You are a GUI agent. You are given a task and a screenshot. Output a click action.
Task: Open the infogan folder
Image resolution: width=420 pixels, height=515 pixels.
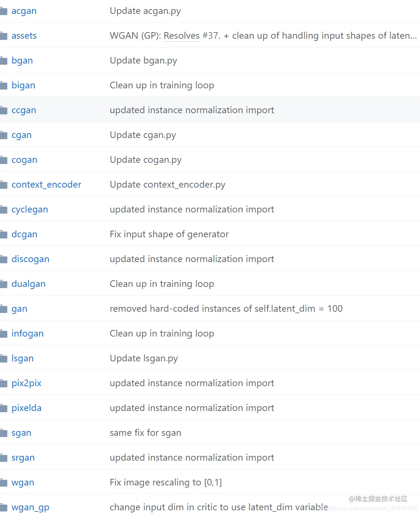(27, 334)
